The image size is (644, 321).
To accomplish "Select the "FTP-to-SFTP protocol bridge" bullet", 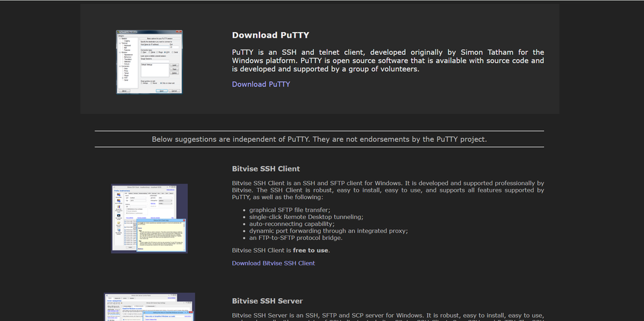I will click(x=296, y=238).
